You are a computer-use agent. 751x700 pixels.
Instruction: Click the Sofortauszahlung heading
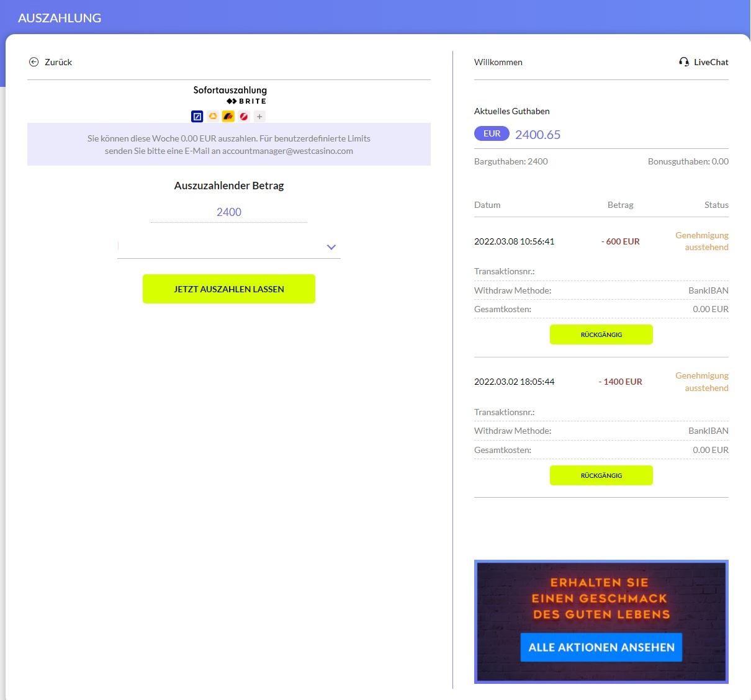[230, 90]
